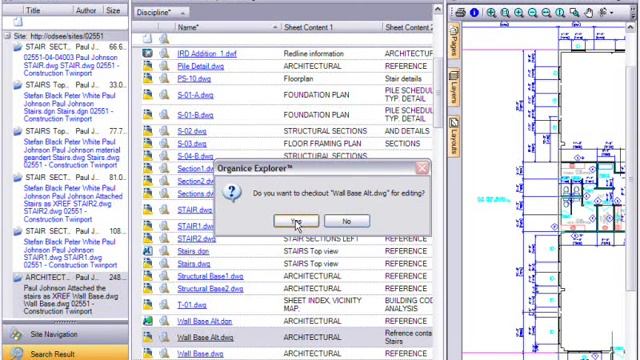Click the question mark icon in the dialog

(x=232, y=193)
